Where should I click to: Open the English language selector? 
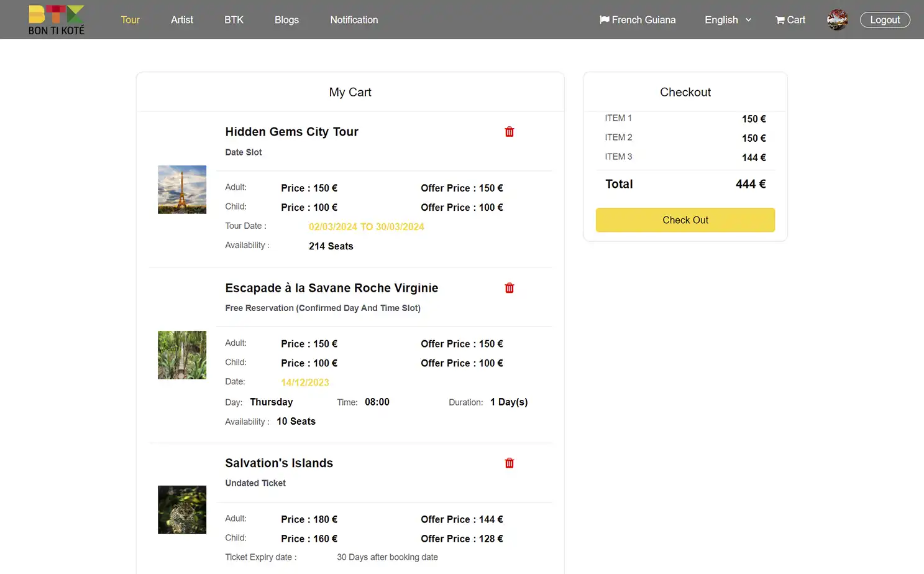pyautogui.click(x=723, y=19)
